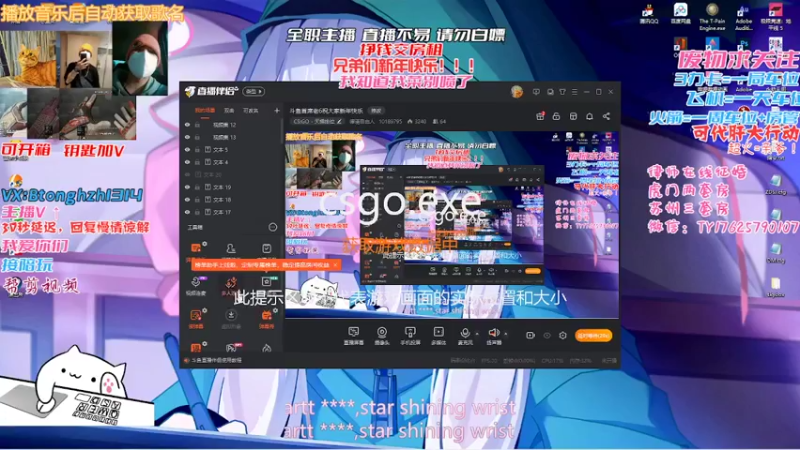Image resolution: width=800 pixels, height=450 pixels.
Task: Edit the CSGO category label
Action: [317, 121]
